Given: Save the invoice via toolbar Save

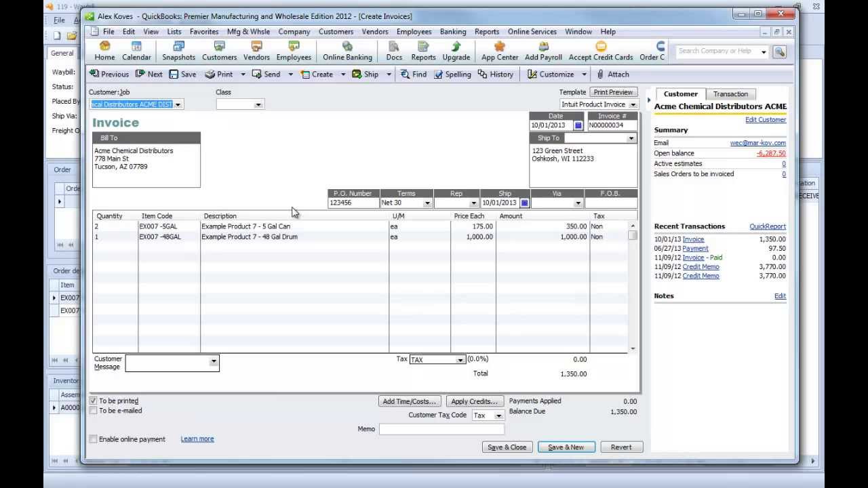Looking at the screenshot, I should (x=182, y=75).
